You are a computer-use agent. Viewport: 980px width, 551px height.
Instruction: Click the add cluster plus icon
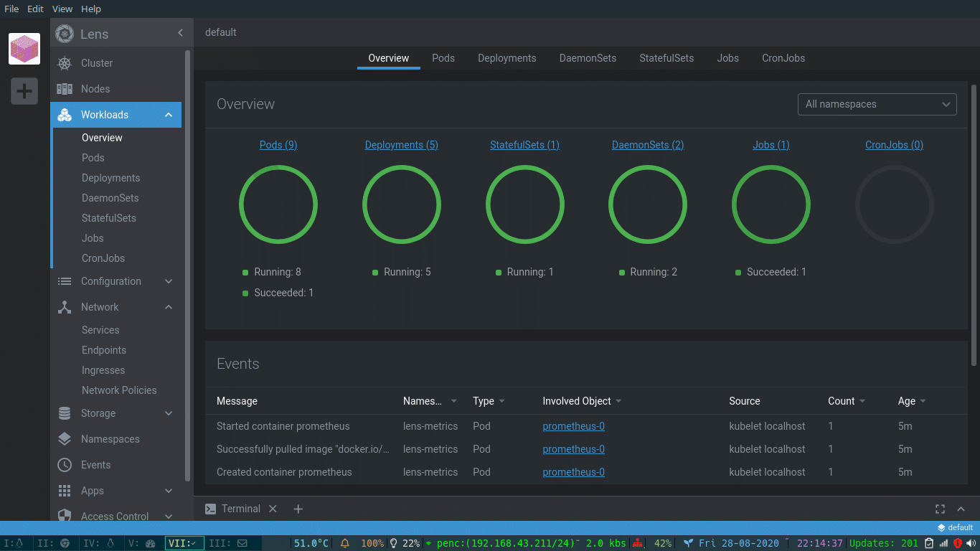pyautogui.click(x=24, y=91)
